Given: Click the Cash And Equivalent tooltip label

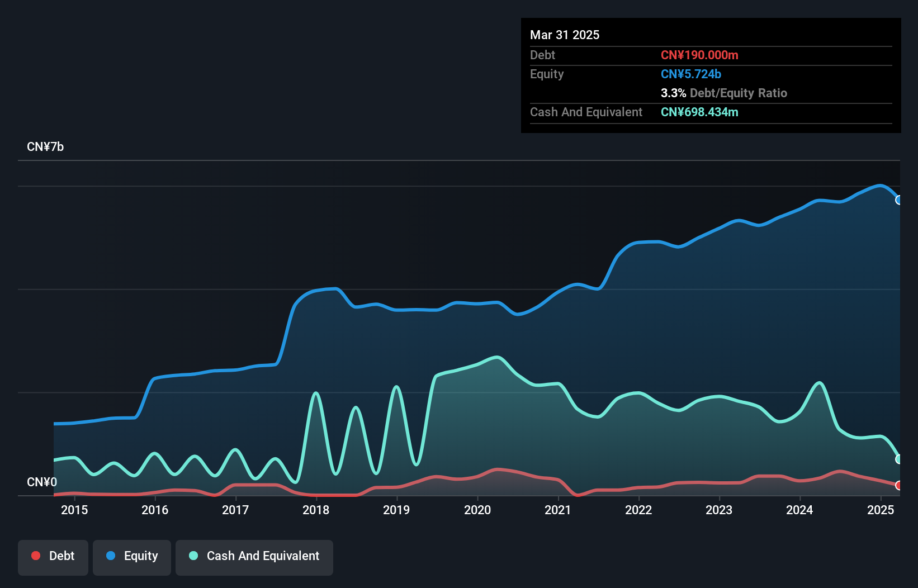Looking at the screenshot, I should [x=586, y=112].
